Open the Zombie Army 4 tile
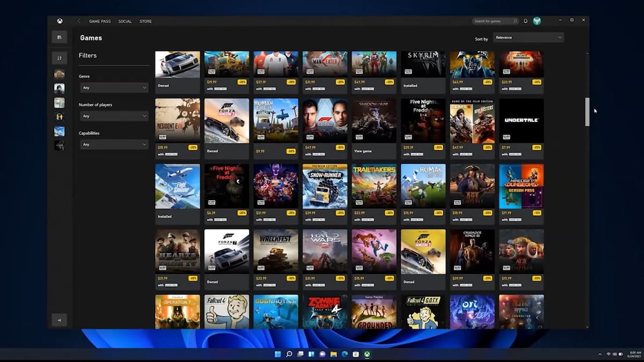This screenshot has width=644, height=362. 325,312
